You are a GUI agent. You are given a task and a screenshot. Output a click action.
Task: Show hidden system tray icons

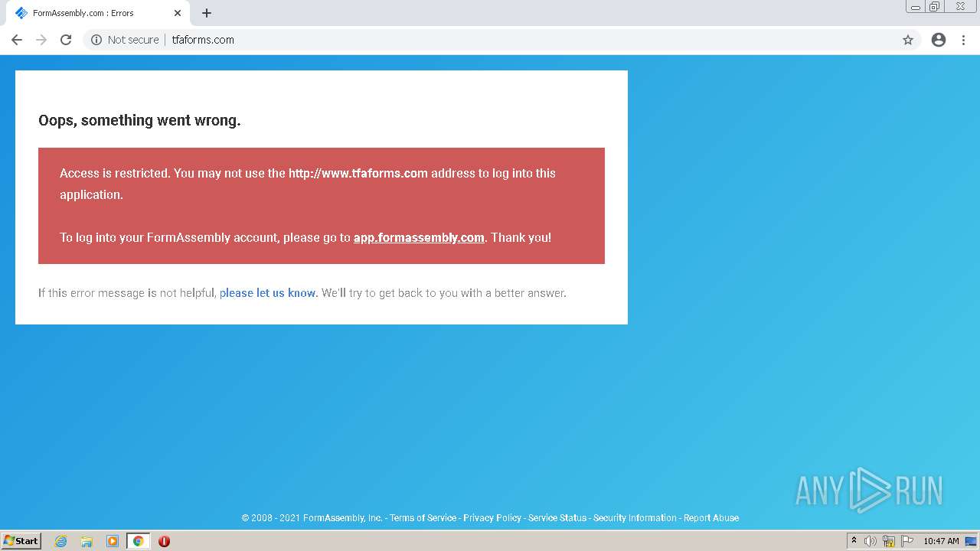click(x=854, y=541)
